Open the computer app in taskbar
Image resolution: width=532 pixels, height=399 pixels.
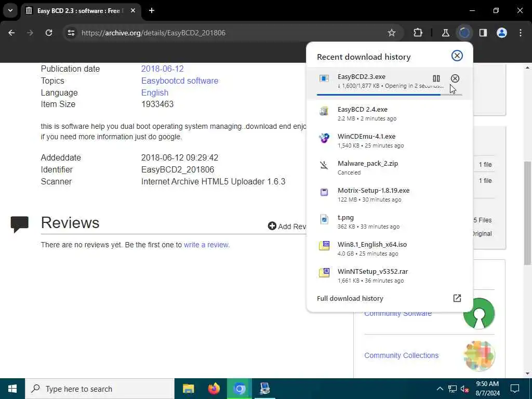(x=264, y=389)
